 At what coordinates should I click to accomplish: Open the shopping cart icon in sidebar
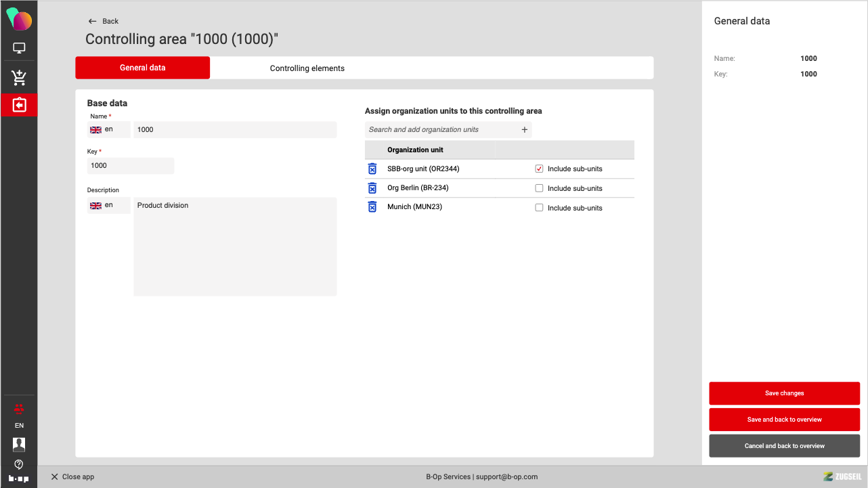pos(19,78)
